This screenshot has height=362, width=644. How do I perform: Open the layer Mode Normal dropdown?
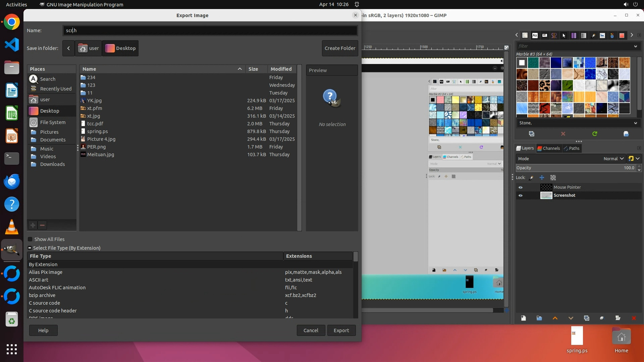coord(613,159)
